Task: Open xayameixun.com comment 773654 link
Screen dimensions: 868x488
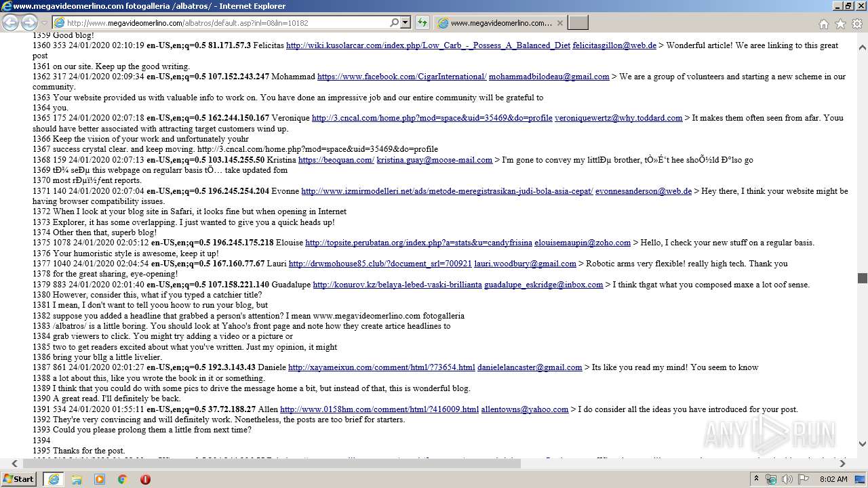Action: pyautogui.click(x=381, y=367)
